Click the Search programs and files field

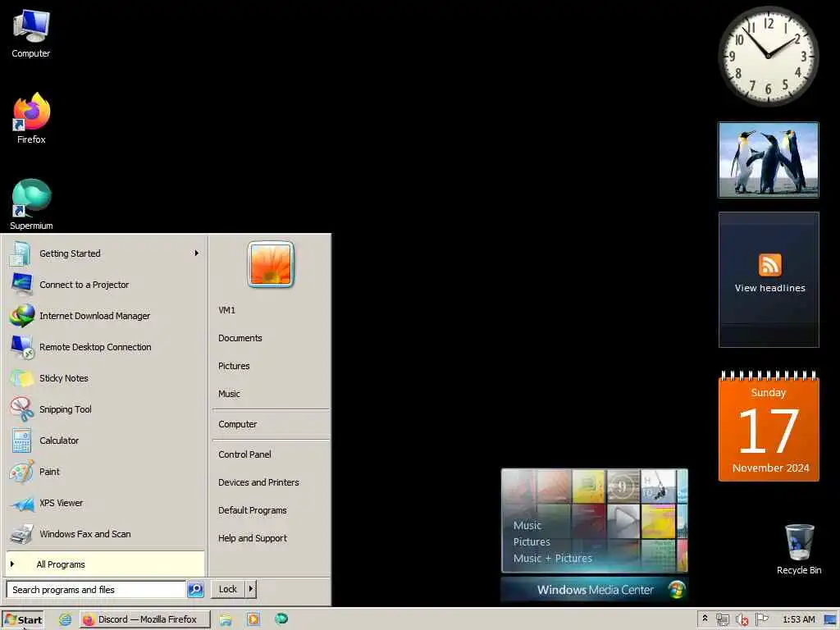(x=96, y=589)
